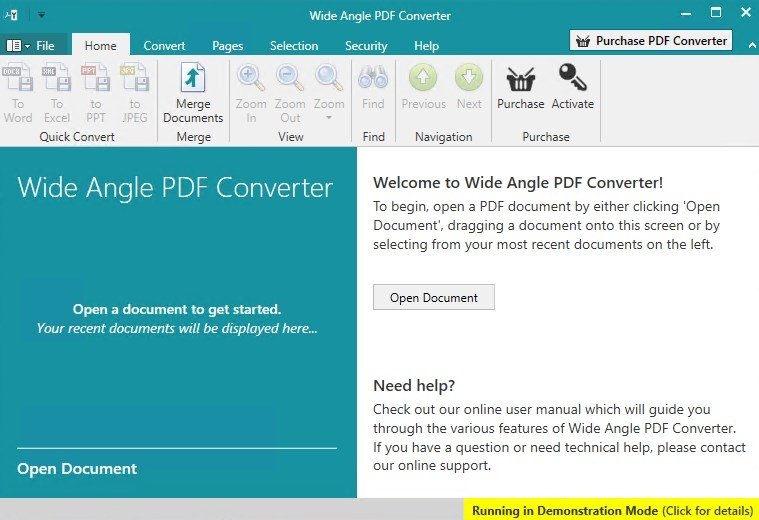The image size is (759, 520).
Task: Open the Merge Documents tool
Action: (193, 92)
